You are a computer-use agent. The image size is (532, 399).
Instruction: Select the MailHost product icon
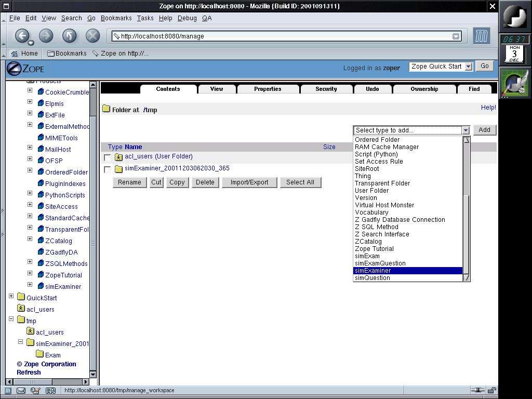pos(41,149)
